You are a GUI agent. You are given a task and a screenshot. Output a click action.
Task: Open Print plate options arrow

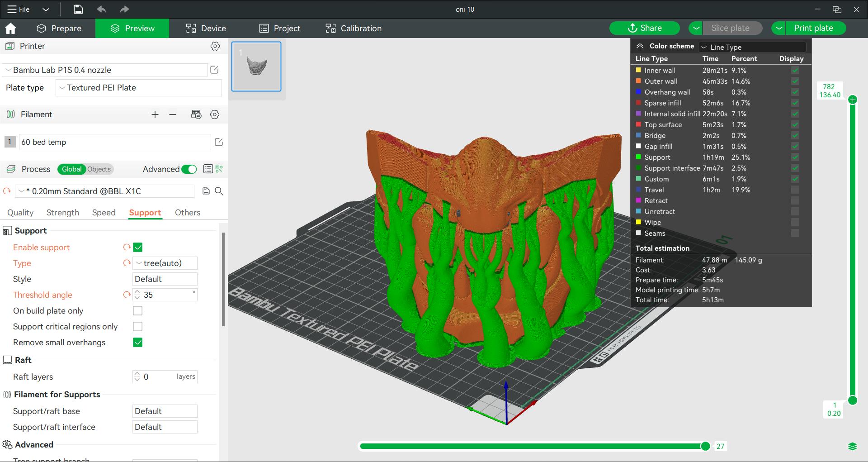[x=778, y=28]
